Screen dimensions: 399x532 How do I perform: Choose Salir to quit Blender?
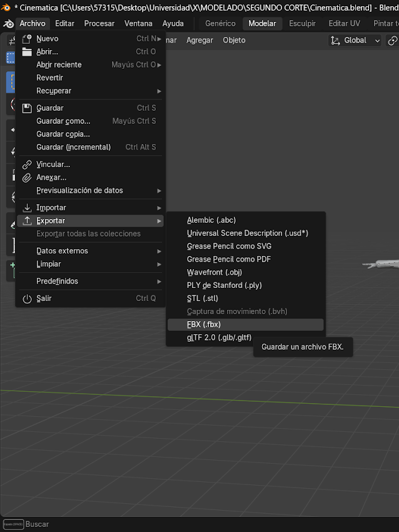(x=91, y=299)
